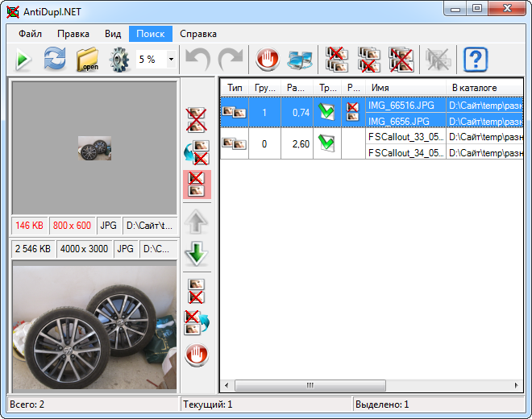Click the 0,74 difference value
Image resolution: width=532 pixels, height=419 pixels.
coord(301,113)
